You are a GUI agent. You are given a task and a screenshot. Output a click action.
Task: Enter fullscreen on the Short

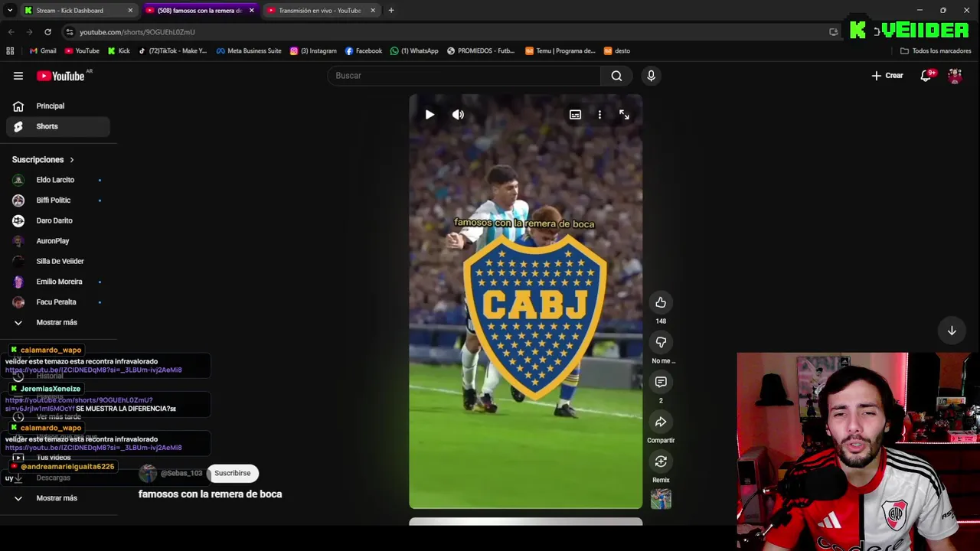(624, 115)
